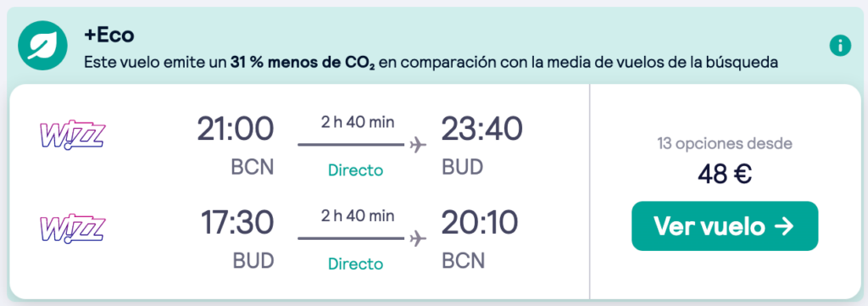Screen dimensions: 868x306
Task: Click the Directo label on the outbound flight
Action: coord(355,170)
